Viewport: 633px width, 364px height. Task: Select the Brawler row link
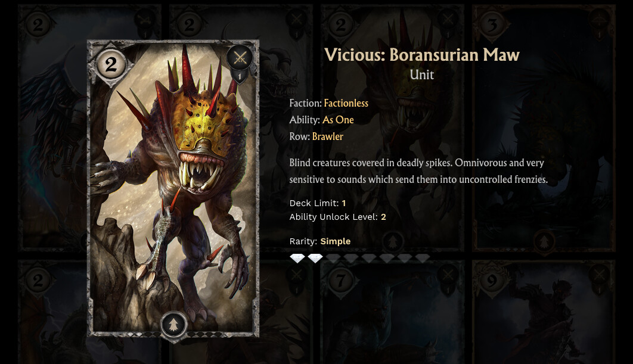click(x=327, y=137)
